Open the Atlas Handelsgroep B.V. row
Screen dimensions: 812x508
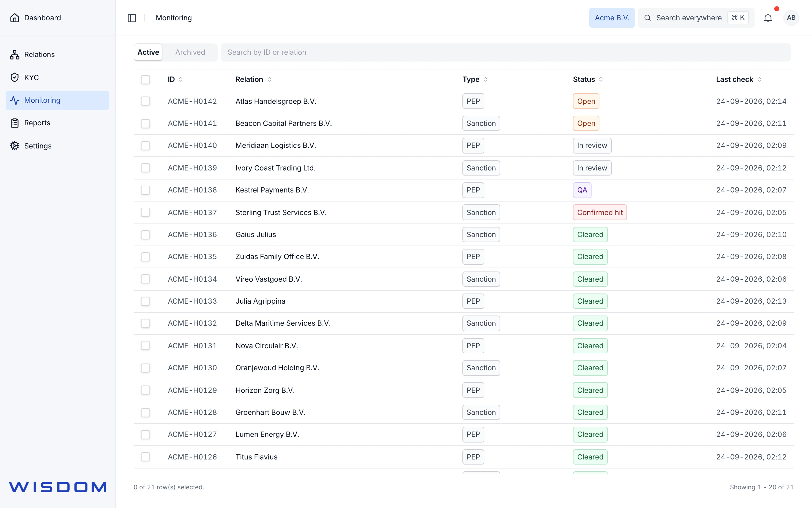point(464,101)
